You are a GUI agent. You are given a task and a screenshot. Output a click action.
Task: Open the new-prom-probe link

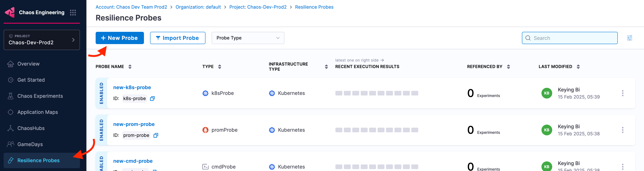point(134,124)
